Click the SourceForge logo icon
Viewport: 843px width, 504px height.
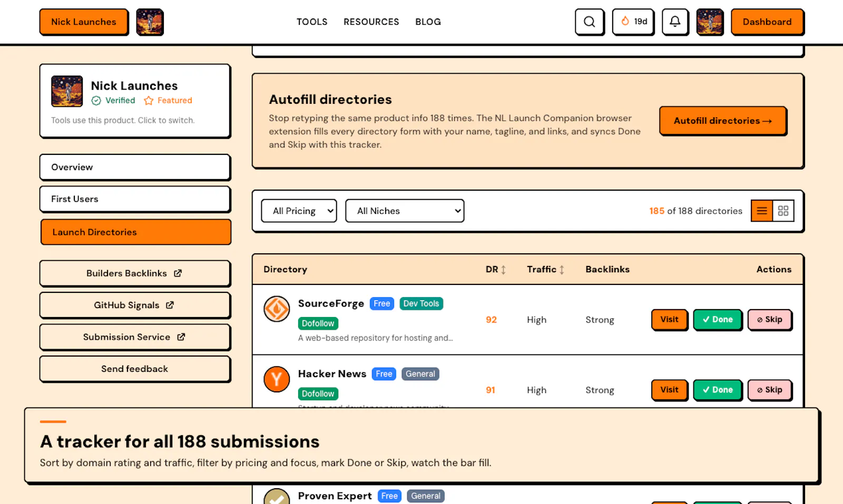tap(277, 309)
